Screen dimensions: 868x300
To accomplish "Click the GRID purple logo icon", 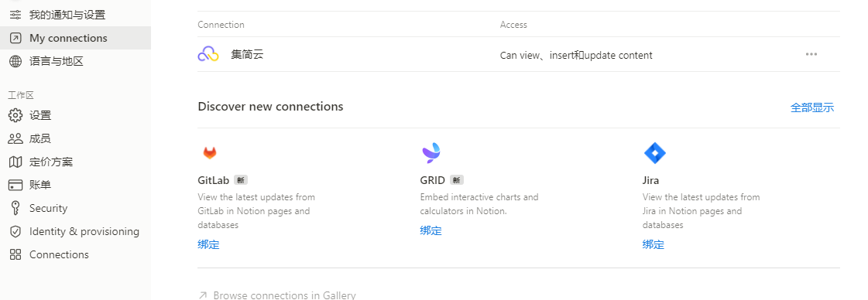I will click(432, 153).
